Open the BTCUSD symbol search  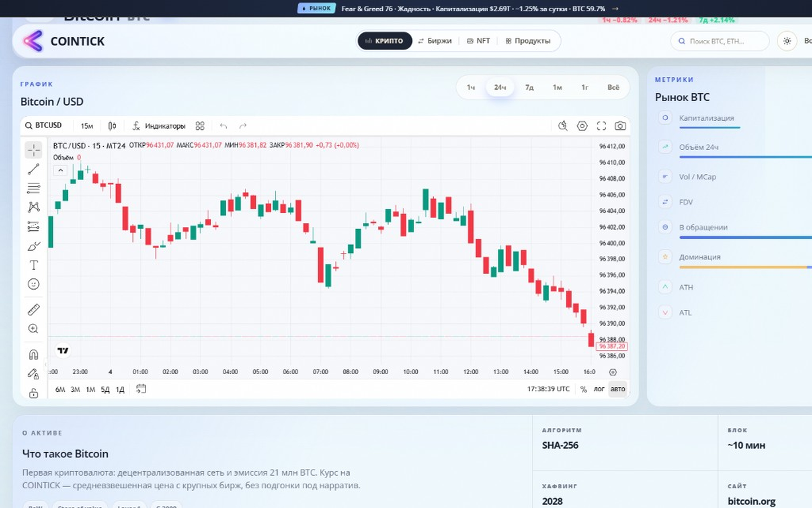coord(44,125)
